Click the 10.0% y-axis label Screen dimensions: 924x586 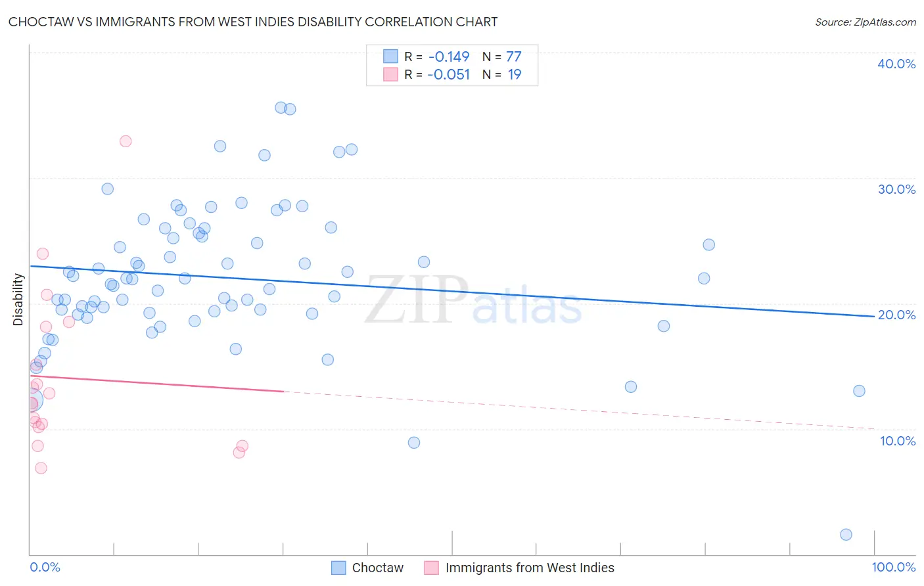point(898,441)
